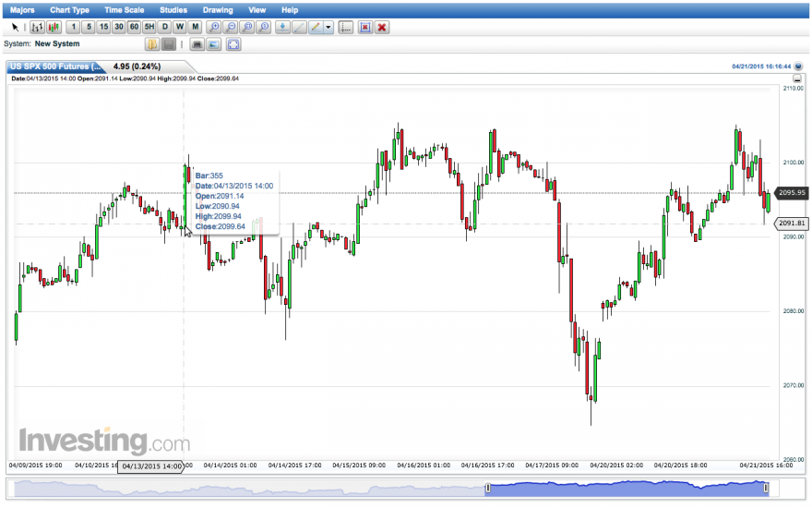Screen dimensions: 812x508
Task: Click the blue down-arrow marker tool
Action: (x=282, y=28)
